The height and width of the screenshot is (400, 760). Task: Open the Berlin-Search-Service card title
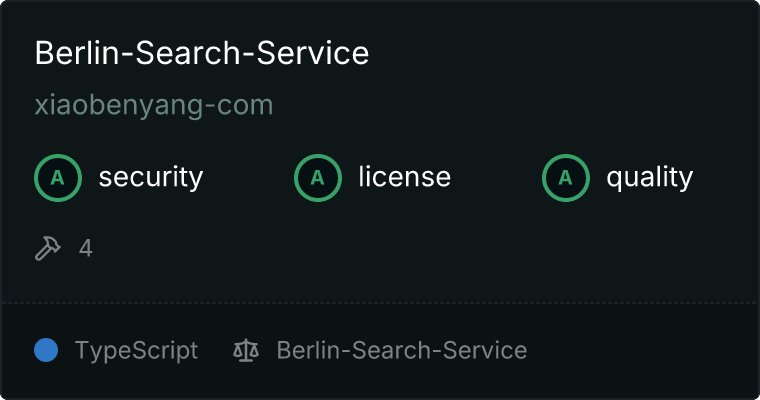tap(202, 53)
